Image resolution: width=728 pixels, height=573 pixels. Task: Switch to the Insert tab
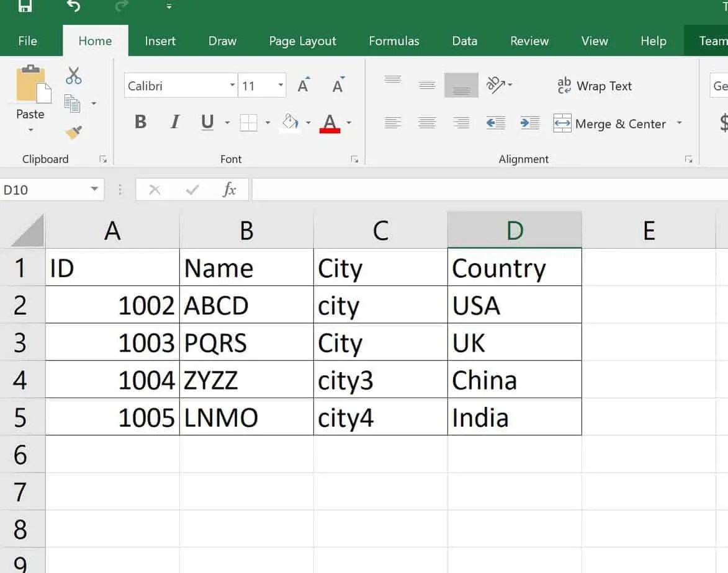(160, 41)
